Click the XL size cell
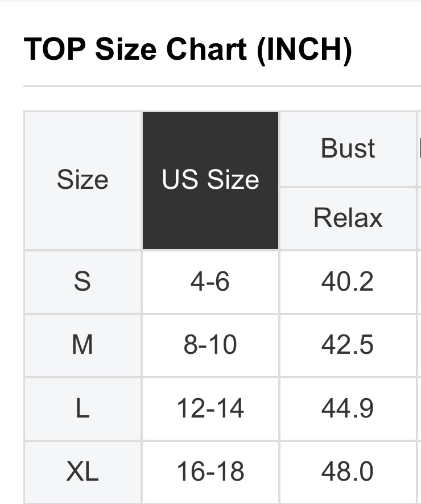The width and height of the screenshot is (421, 504). pyautogui.click(x=82, y=472)
